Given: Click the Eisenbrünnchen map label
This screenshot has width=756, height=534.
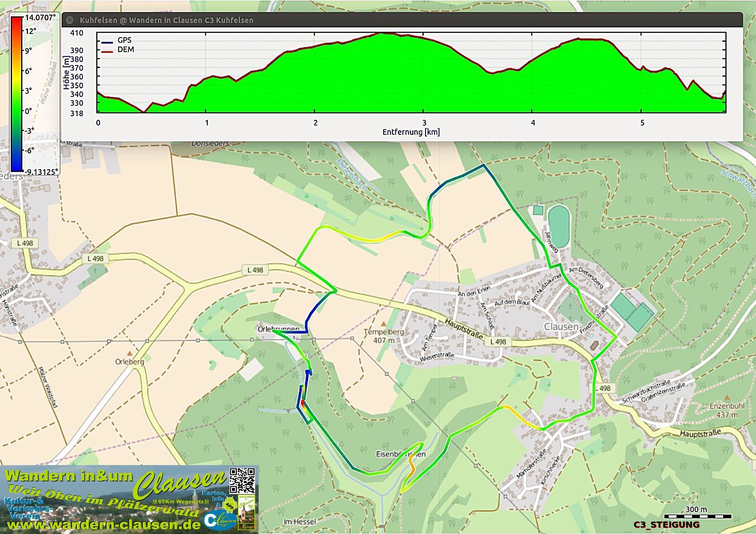Looking at the screenshot, I should point(400,454).
